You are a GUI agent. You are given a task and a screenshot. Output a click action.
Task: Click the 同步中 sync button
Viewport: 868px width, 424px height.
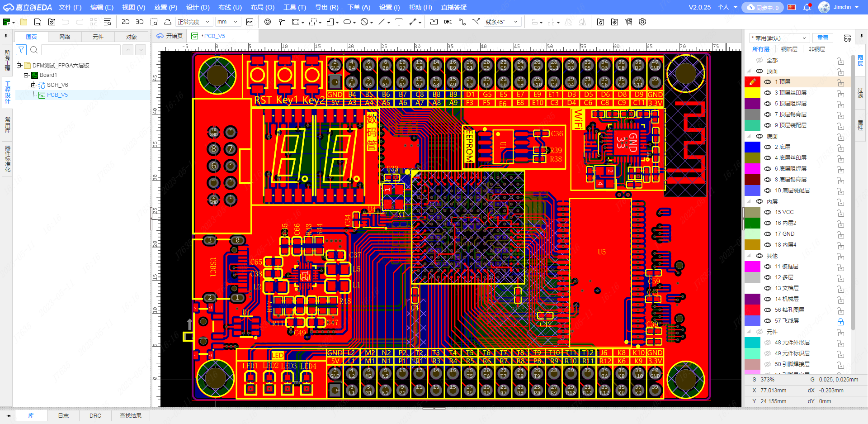point(762,7)
